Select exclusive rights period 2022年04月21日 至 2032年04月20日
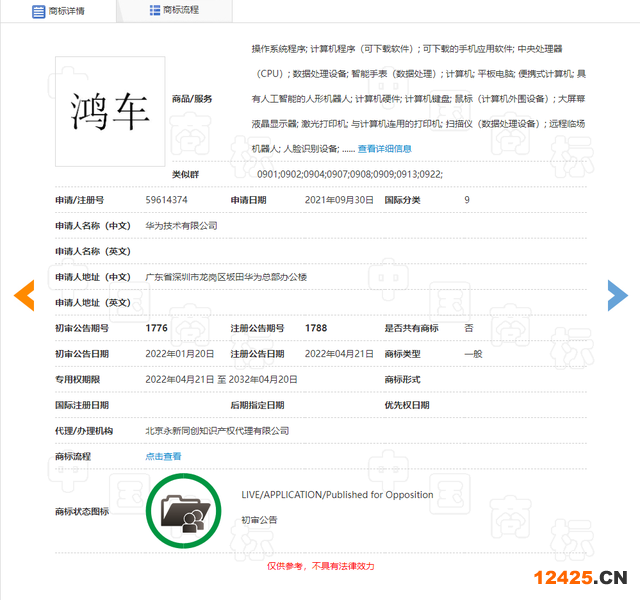This screenshot has height=600, width=640. click(x=221, y=380)
